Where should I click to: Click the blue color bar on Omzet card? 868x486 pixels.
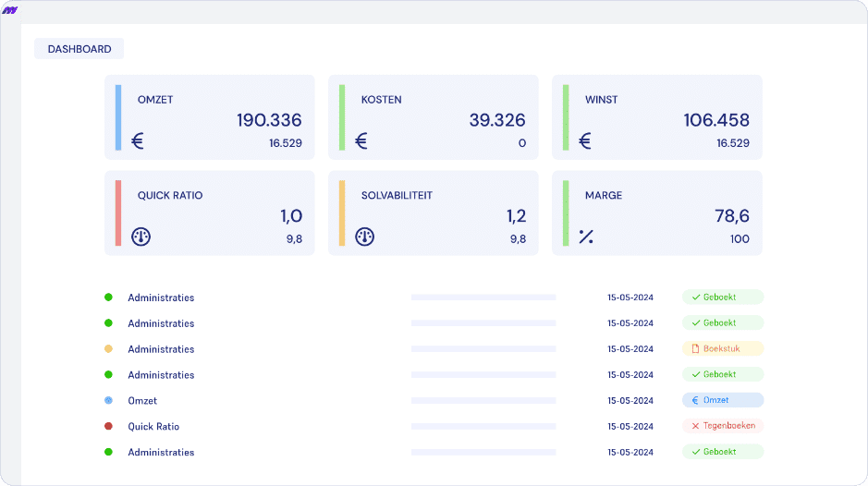[118, 117]
